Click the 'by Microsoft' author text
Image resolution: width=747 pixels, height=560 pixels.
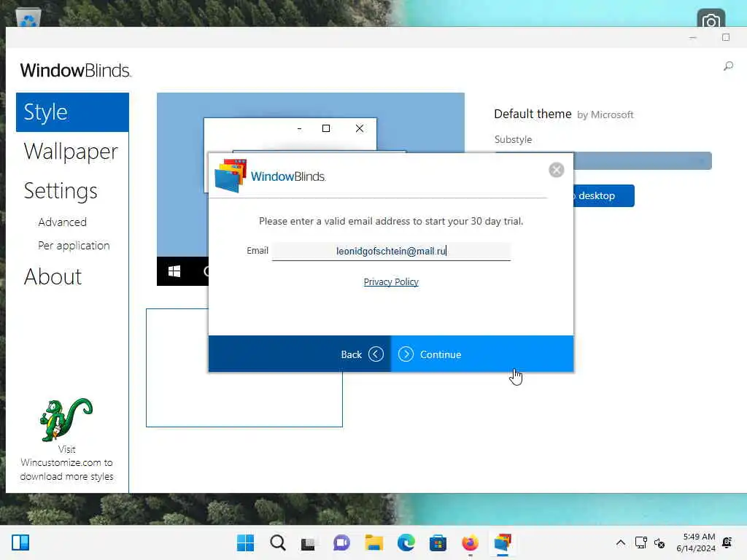605,114
